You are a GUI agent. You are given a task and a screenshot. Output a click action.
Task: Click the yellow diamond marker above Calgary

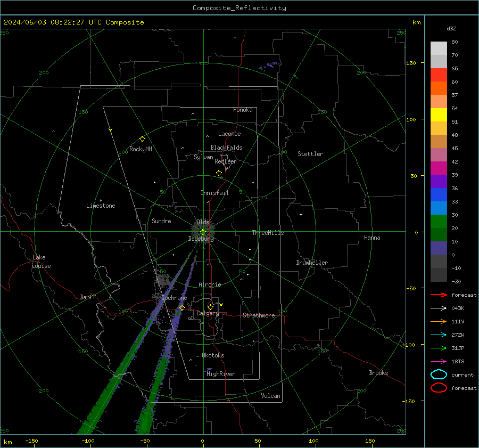pos(210,307)
